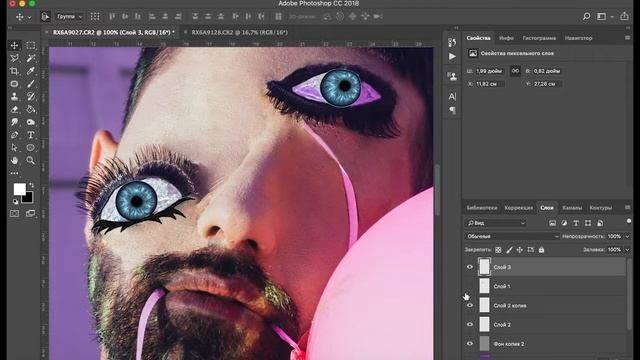Open the Группа auto-select dropdown

click(x=69, y=16)
